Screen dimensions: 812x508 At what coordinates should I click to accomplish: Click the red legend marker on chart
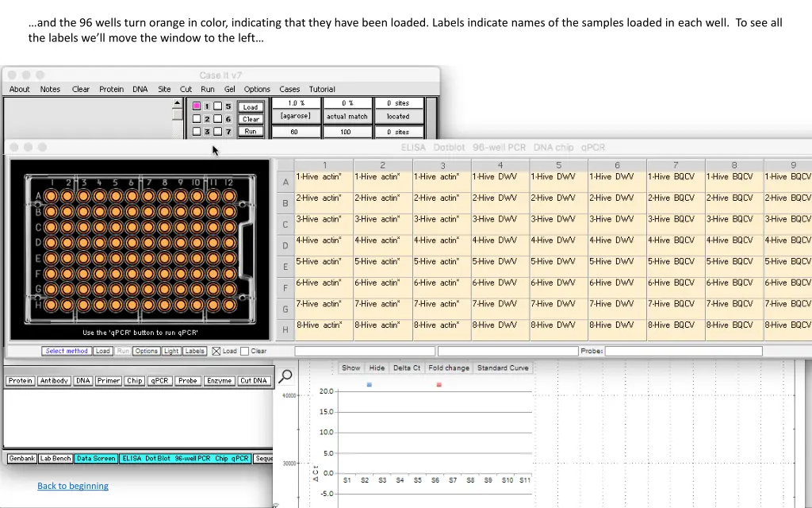(439, 385)
